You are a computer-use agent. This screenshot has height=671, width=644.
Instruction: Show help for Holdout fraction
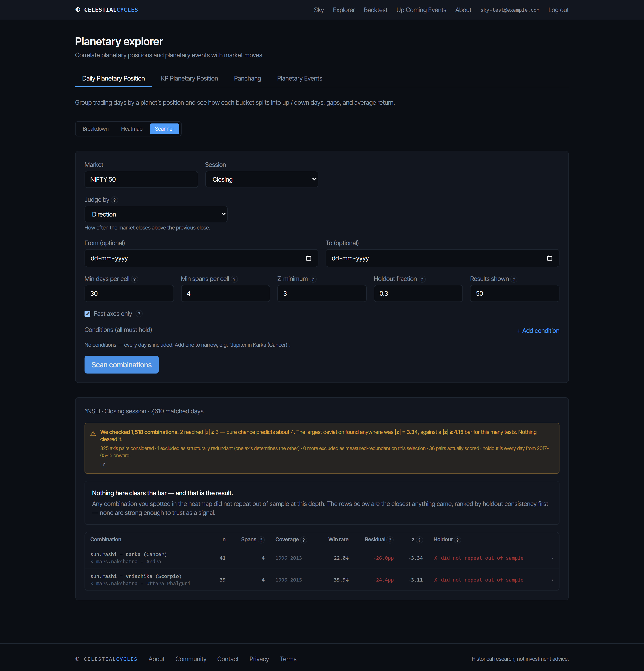(422, 279)
